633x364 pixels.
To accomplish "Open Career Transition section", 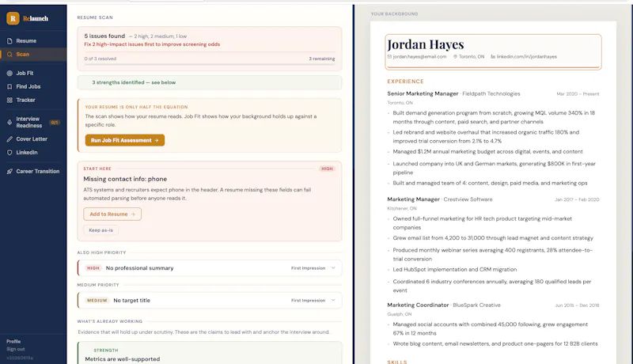I will point(33,171).
